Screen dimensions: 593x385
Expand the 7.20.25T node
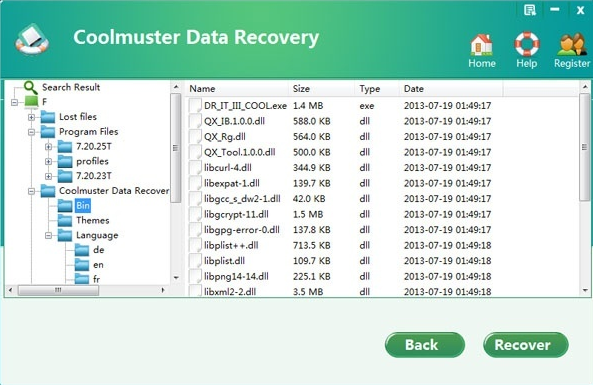coord(48,147)
